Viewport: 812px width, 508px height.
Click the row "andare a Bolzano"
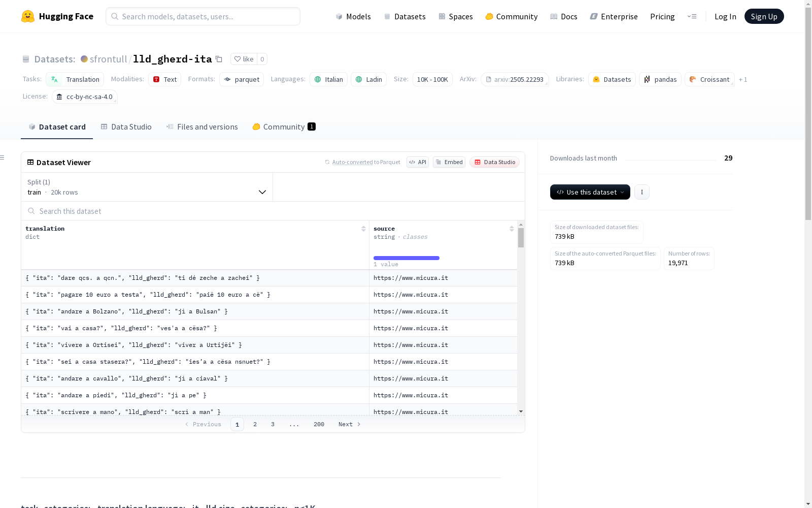[x=269, y=311]
